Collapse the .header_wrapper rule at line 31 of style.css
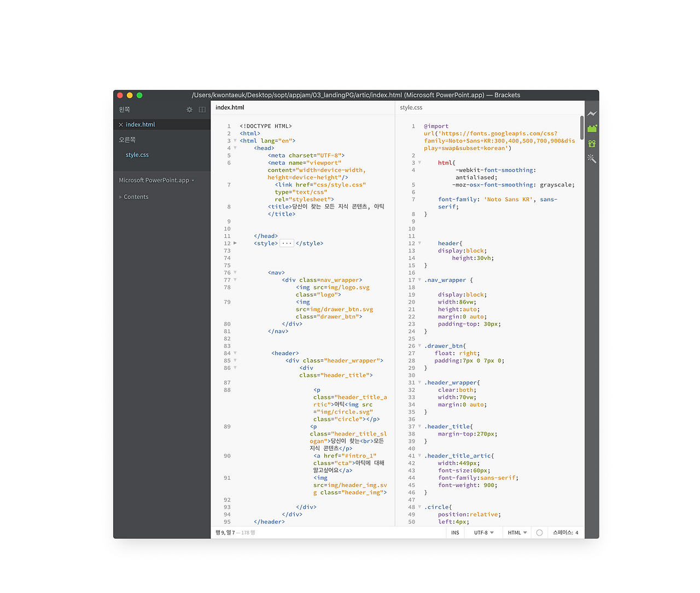 click(x=419, y=382)
